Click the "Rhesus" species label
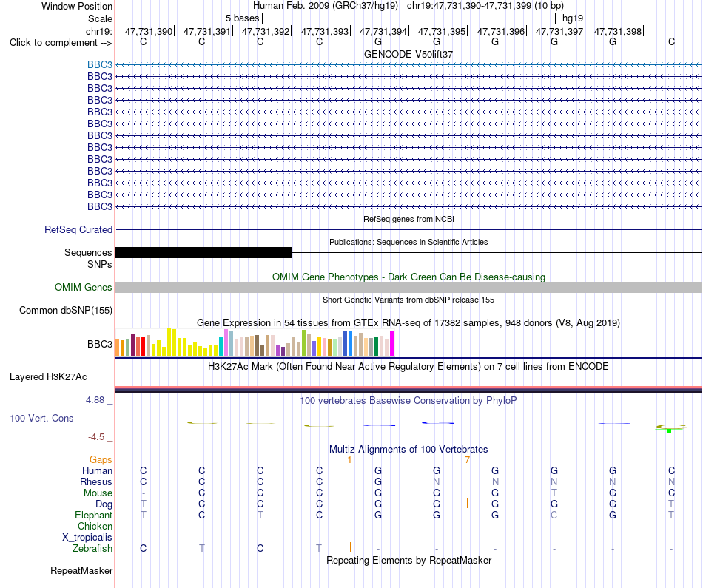The image size is (703, 588). [x=96, y=481]
